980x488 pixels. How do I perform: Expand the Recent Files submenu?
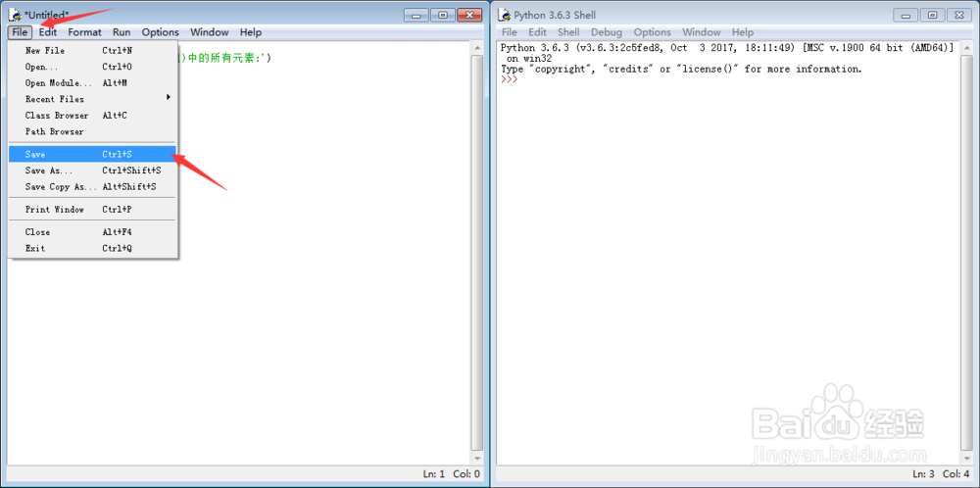tap(92, 99)
